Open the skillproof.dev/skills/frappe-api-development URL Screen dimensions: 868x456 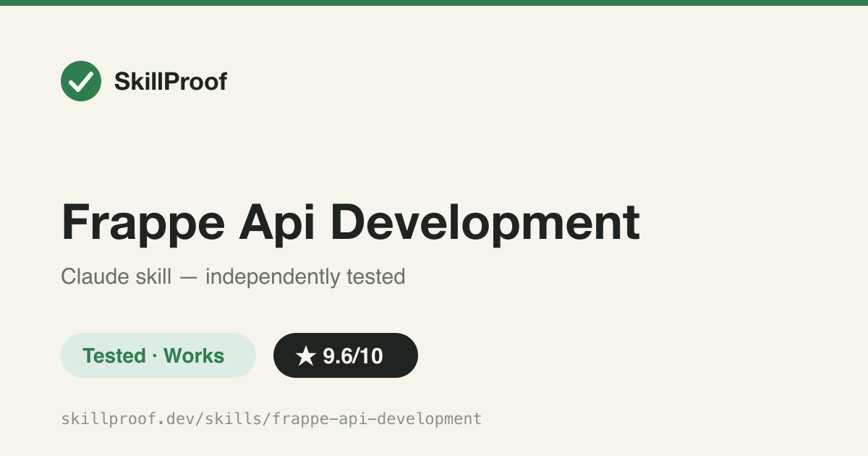271,418
